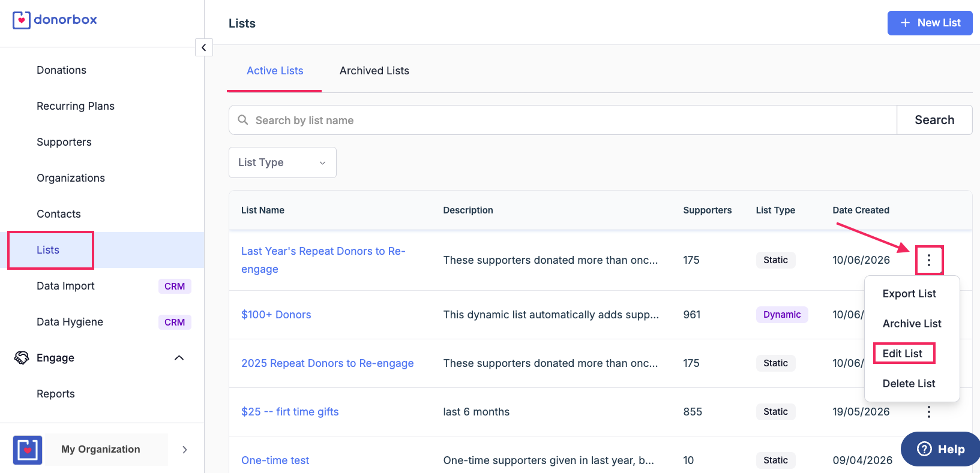Click the My Organization avatar icon
The image size is (980, 473).
click(28, 450)
